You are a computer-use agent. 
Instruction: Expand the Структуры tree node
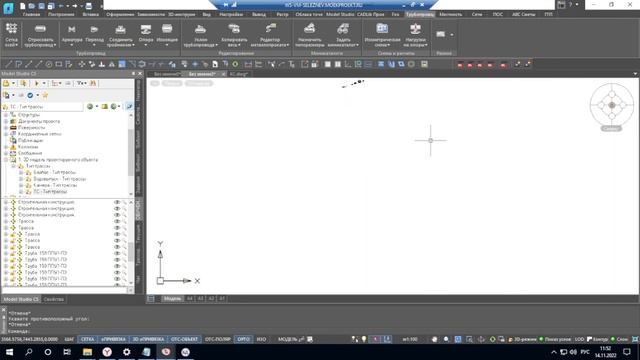point(6,115)
